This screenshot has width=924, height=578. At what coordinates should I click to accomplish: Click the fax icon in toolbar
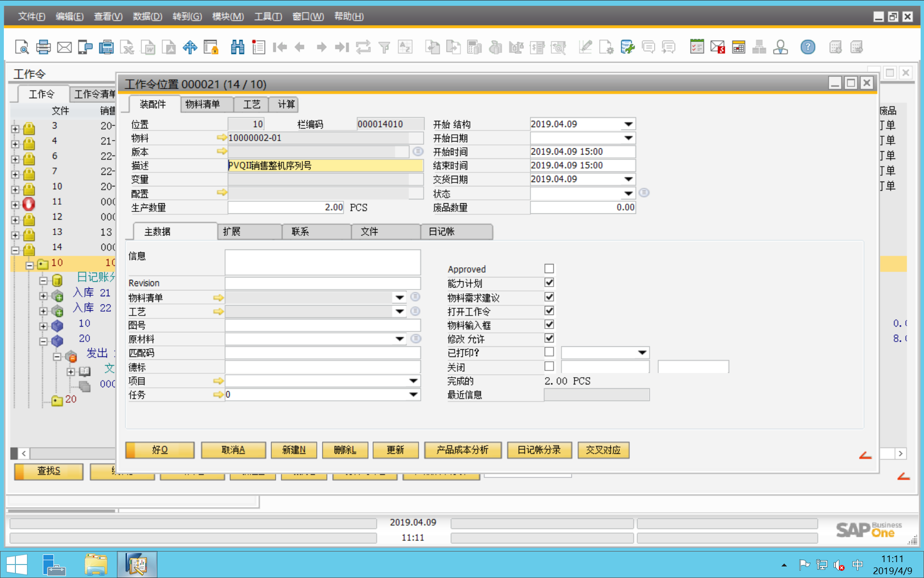coord(106,47)
